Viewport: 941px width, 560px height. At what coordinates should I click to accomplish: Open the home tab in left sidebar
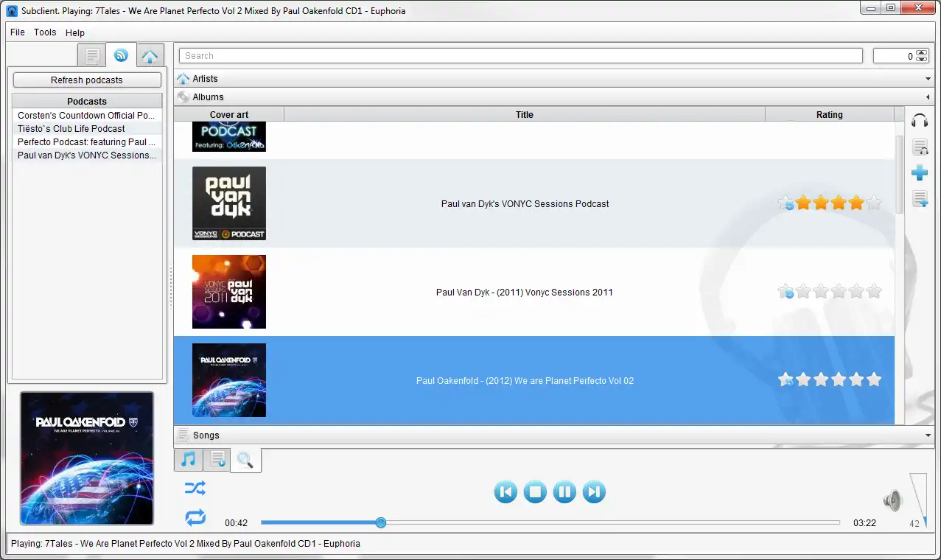tap(150, 55)
